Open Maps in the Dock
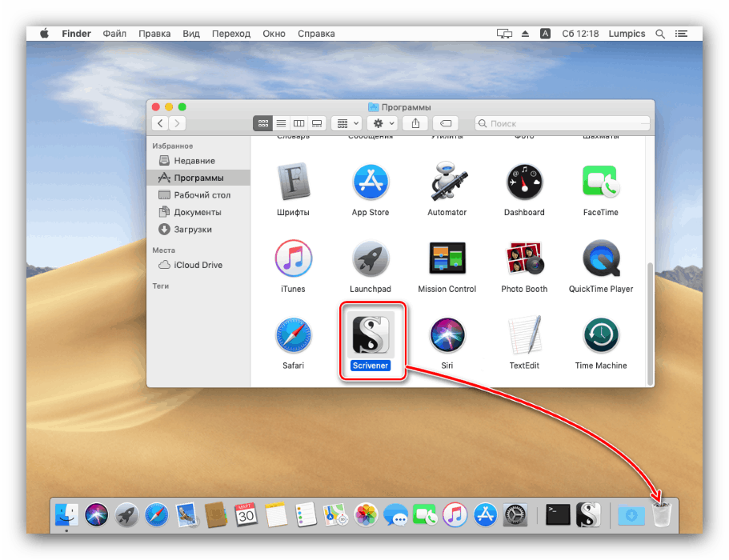The height and width of the screenshot is (560, 729). [x=335, y=515]
